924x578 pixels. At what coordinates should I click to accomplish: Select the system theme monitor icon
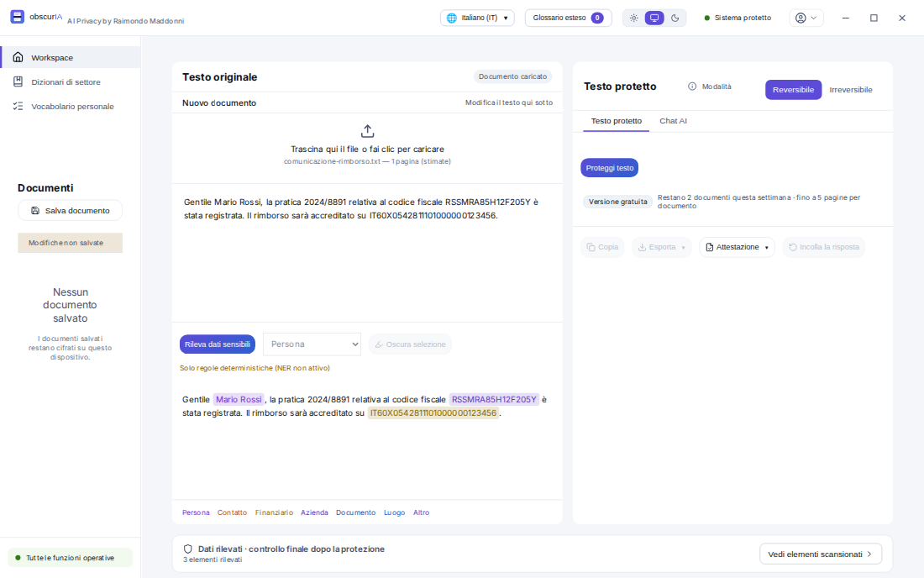pyautogui.click(x=654, y=18)
